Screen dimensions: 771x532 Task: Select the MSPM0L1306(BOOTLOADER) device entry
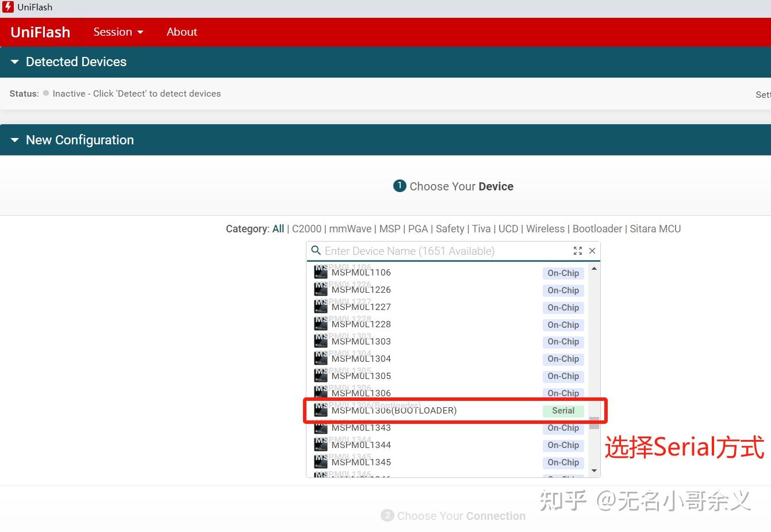point(394,411)
